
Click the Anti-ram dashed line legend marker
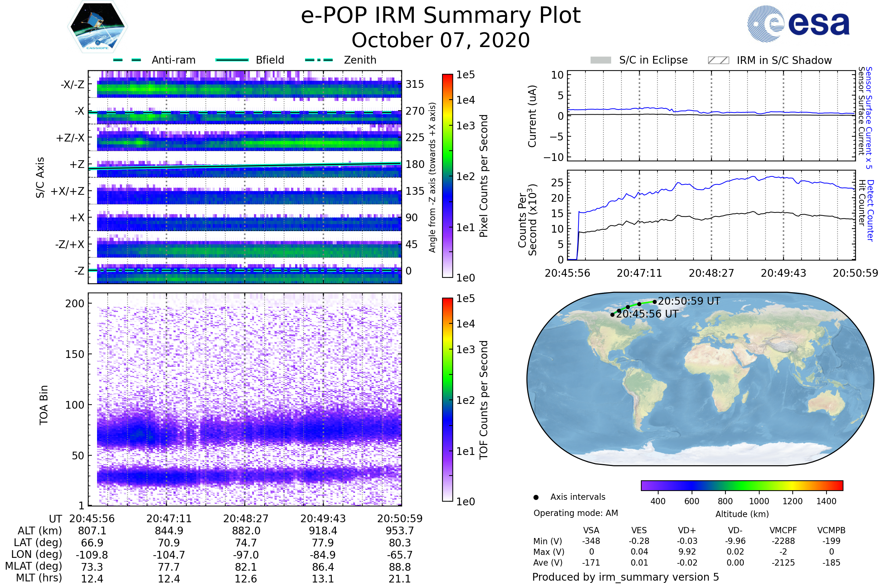127,60
